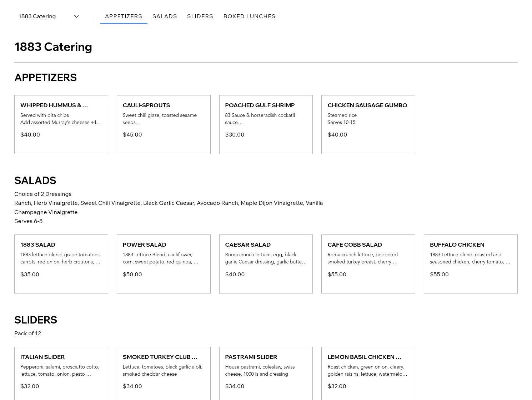Open the Boxed Lunches tab

[x=249, y=16]
